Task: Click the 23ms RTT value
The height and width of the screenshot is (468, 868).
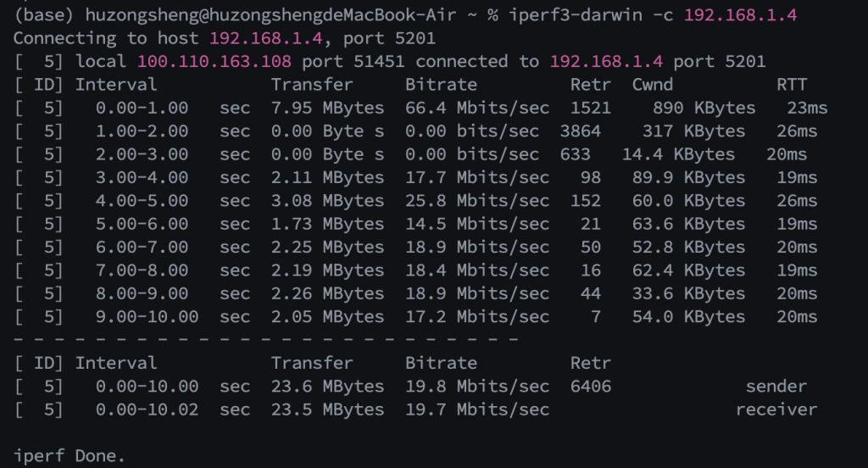Action: (807, 108)
